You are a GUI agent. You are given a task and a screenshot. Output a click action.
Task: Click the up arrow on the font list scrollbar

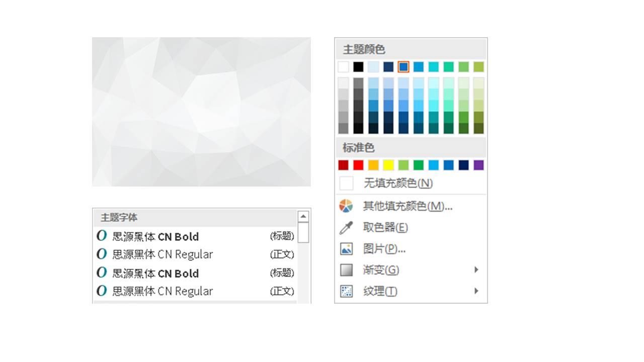[302, 215]
